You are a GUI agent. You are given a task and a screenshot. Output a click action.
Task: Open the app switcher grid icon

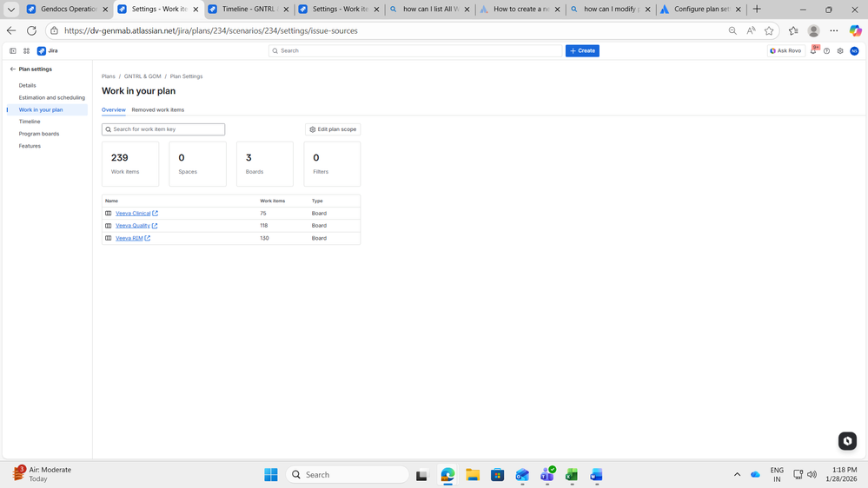coord(26,51)
